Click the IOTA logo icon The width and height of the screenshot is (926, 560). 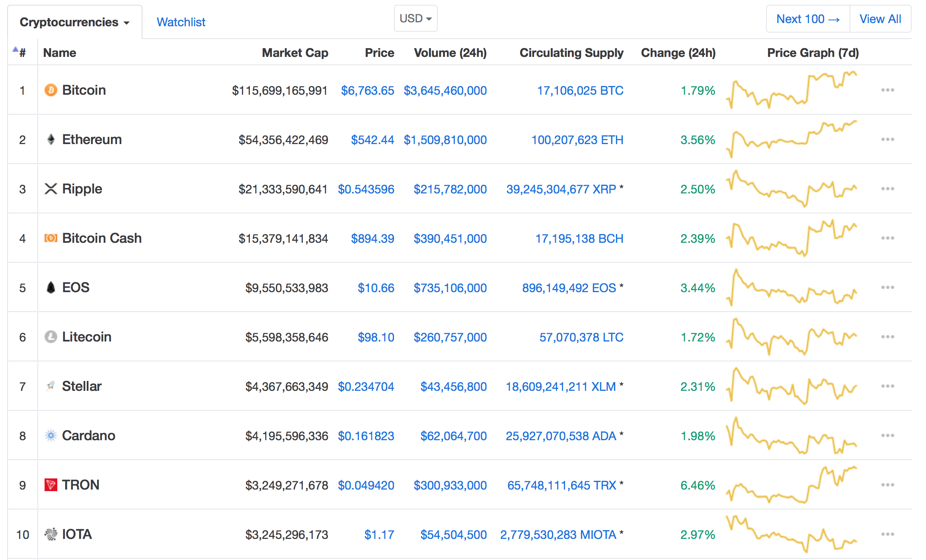click(51, 534)
